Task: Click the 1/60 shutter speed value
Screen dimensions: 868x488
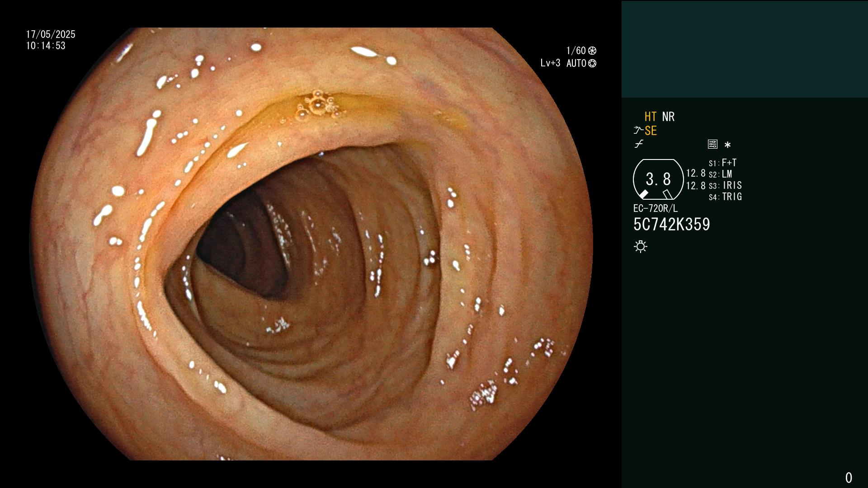Action: 576,51
